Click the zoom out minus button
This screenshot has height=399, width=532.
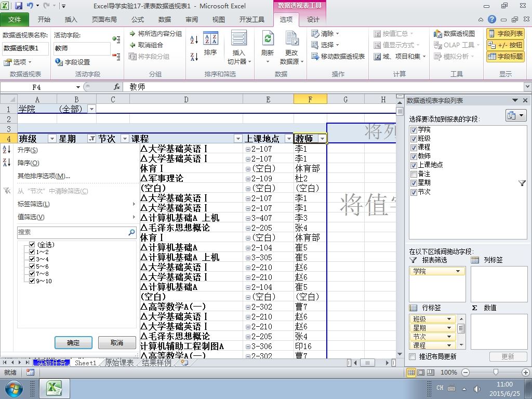pos(465,373)
